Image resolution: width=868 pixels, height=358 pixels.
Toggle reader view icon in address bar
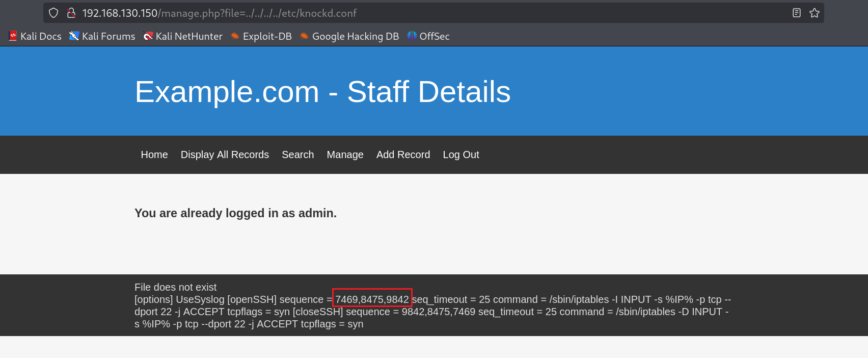(x=797, y=13)
